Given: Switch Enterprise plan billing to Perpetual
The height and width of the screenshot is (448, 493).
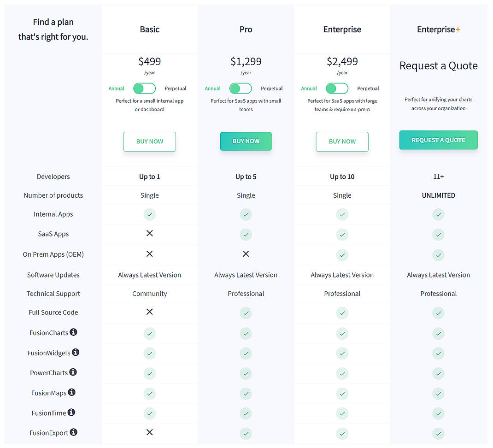Looking at the screenshot, I should coord(336,88).
